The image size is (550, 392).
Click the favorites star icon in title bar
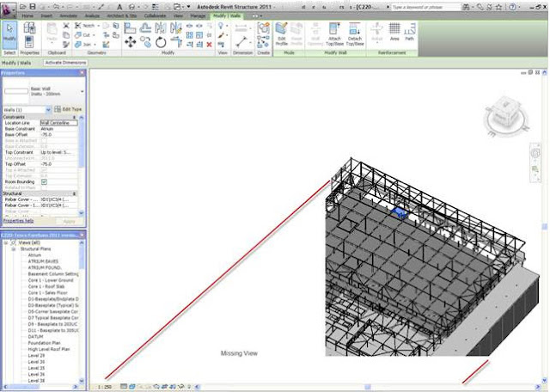[498, 7]
